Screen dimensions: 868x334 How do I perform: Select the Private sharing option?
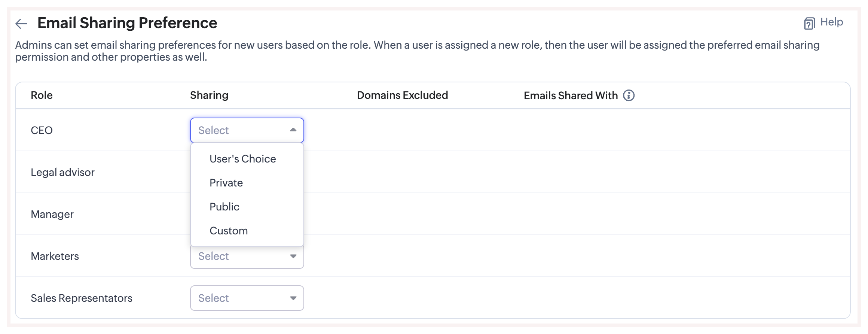(x=226, y=183)
